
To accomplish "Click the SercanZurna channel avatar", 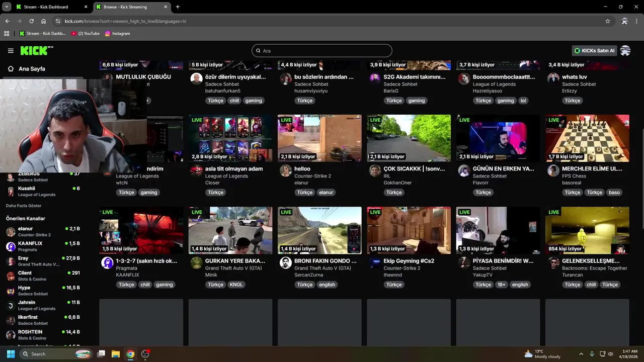I will pyautogui.click(x=286, y=263).
